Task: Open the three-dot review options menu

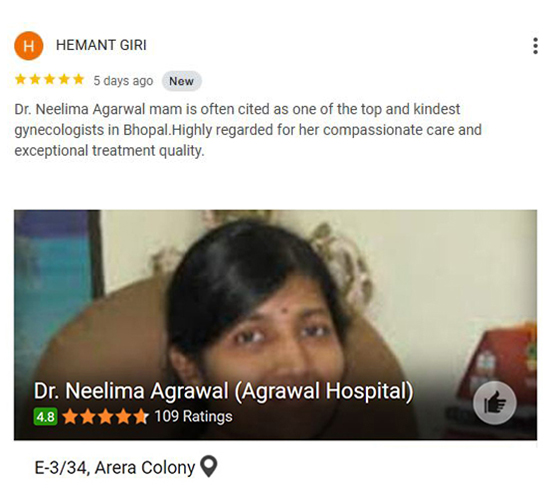Action: (535, 46)
